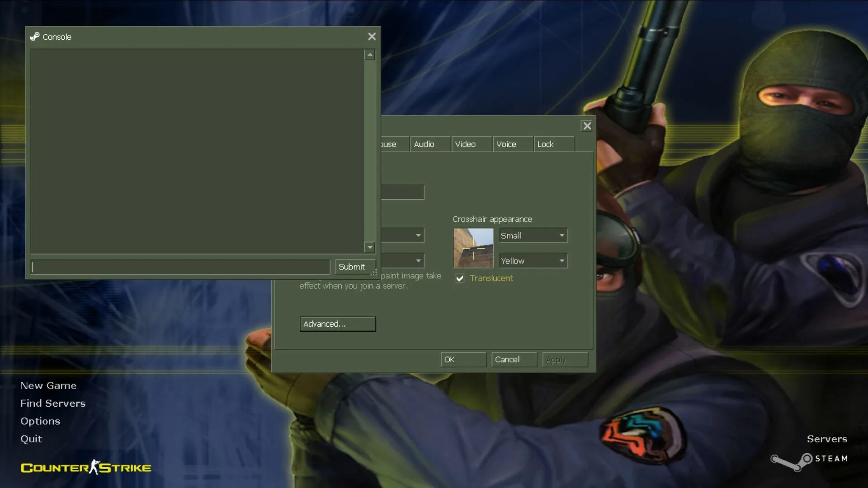Screen dimensions: 868x488
Task: Click the Console command input field
Action: [180, 267]
